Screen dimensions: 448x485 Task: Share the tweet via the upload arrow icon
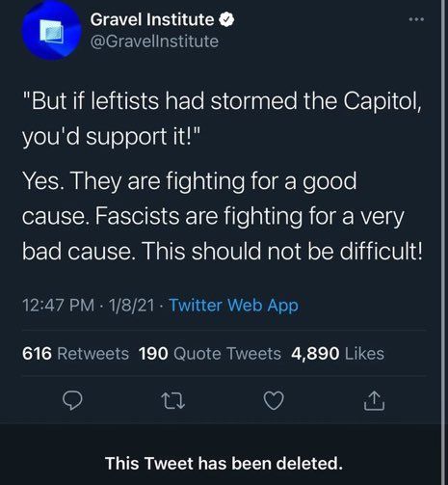(x=374, y=401)
